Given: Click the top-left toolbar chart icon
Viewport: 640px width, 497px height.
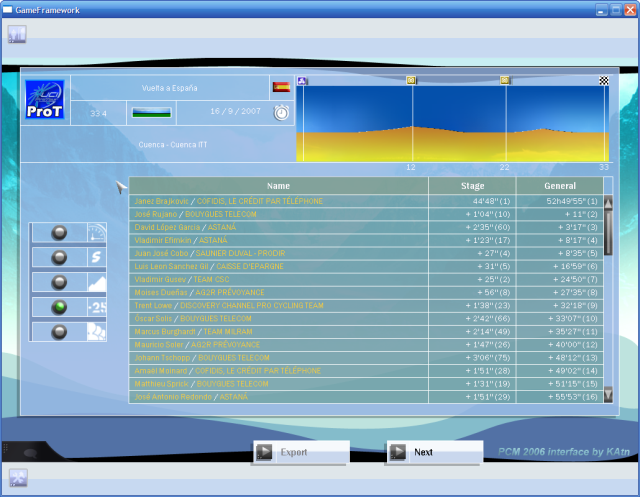Looking at the screenshot, I should (x=17, y=34).
